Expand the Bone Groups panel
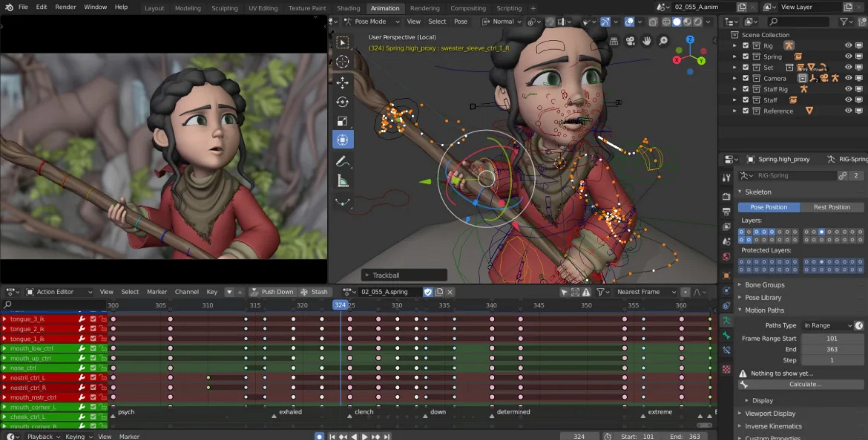Screen dimensions: 868x440 pyautogui.click(x=764, y=285)
